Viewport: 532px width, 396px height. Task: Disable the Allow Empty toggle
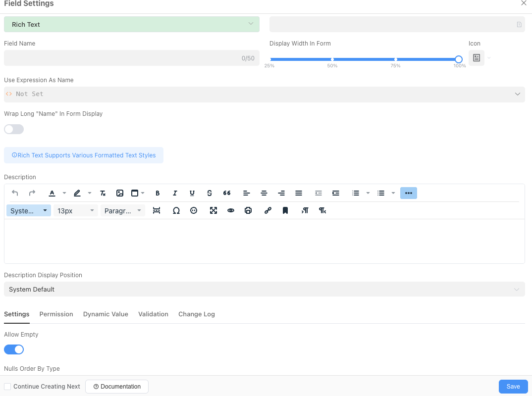pos(13,349)
